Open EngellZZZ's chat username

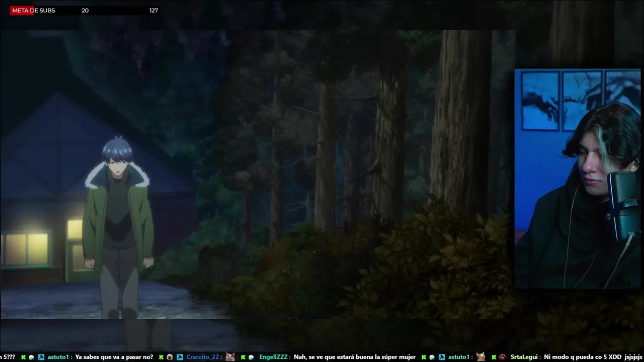(x=273, y=357)
